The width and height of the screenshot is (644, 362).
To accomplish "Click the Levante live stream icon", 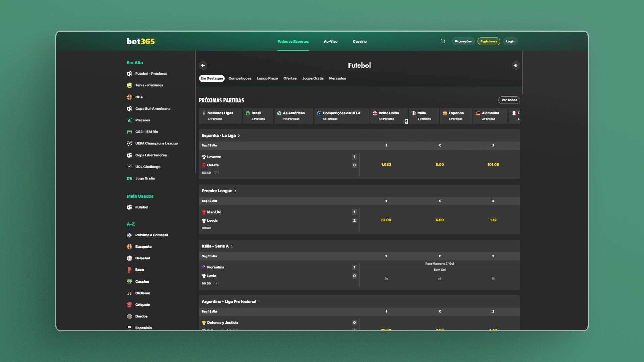I will coord(216,173).
